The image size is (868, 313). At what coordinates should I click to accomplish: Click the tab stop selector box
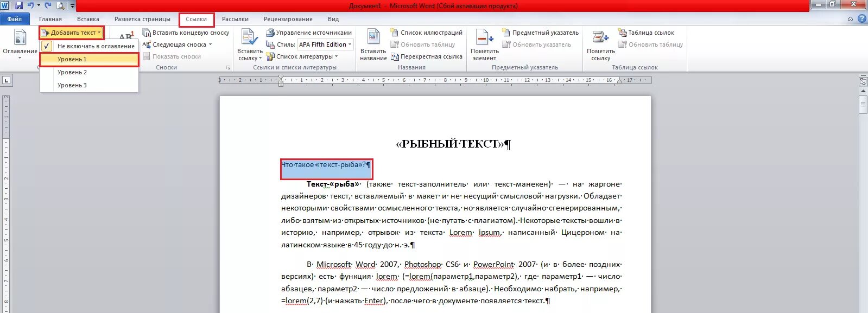(6, 80)
